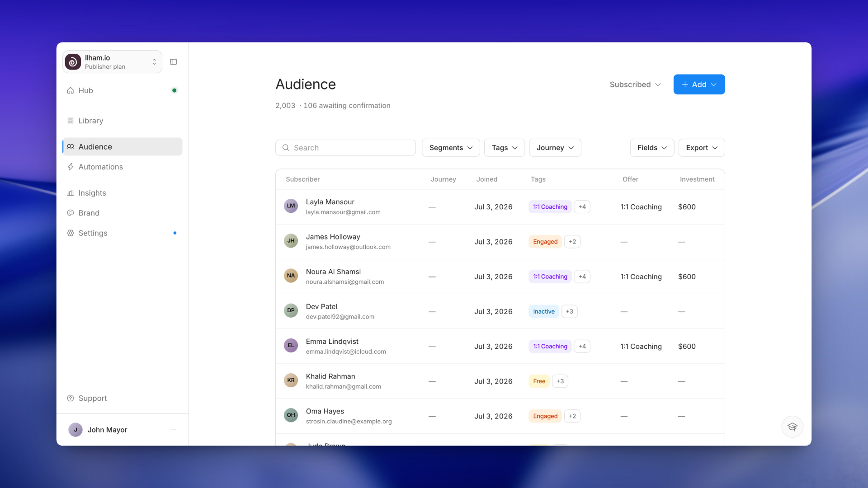Click the Offer column header

coord(630,179)
